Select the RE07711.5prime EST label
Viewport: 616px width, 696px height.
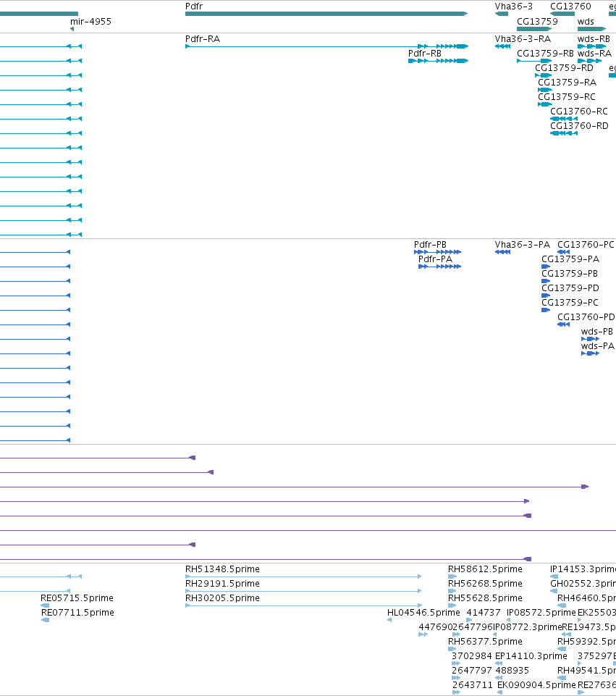point(77,613)
